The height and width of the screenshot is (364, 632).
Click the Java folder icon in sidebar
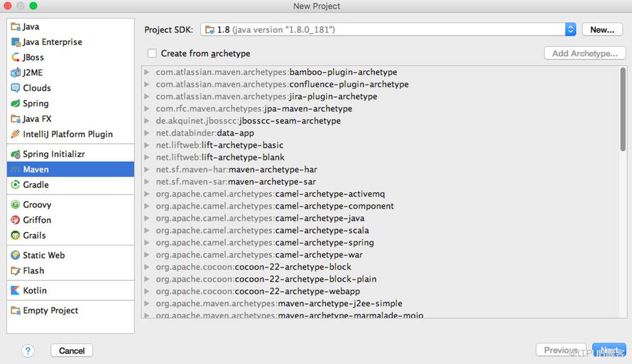coord(16,26)
